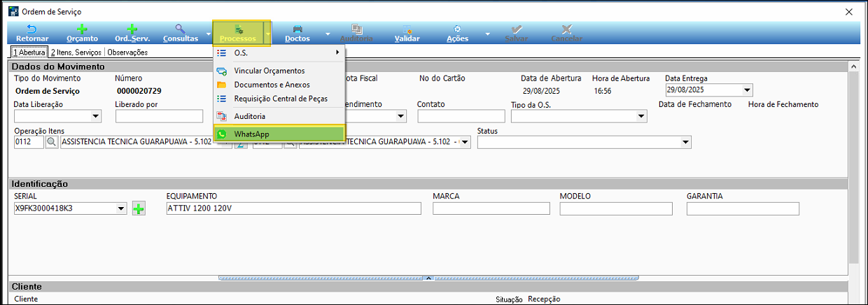
Task: Click Hora de Abertura value 16:56
Action: [x=604, y=91]
